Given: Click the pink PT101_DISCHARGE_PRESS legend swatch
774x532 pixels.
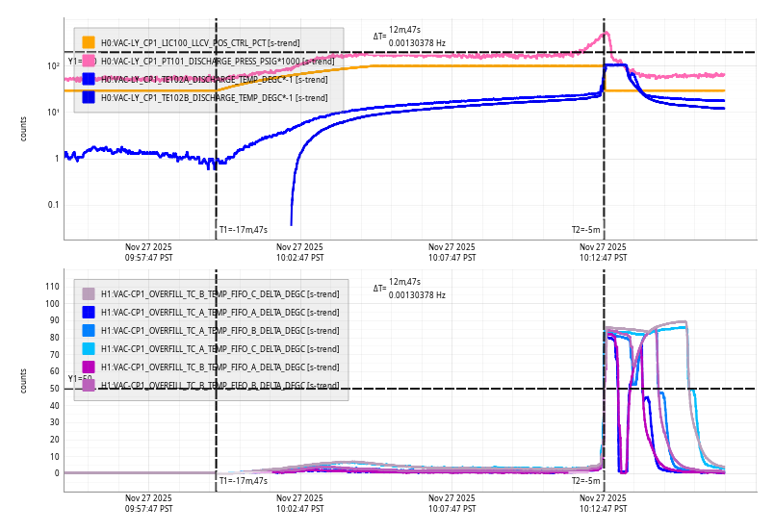Looking at the screenshot, I should [x=89, y=61].
